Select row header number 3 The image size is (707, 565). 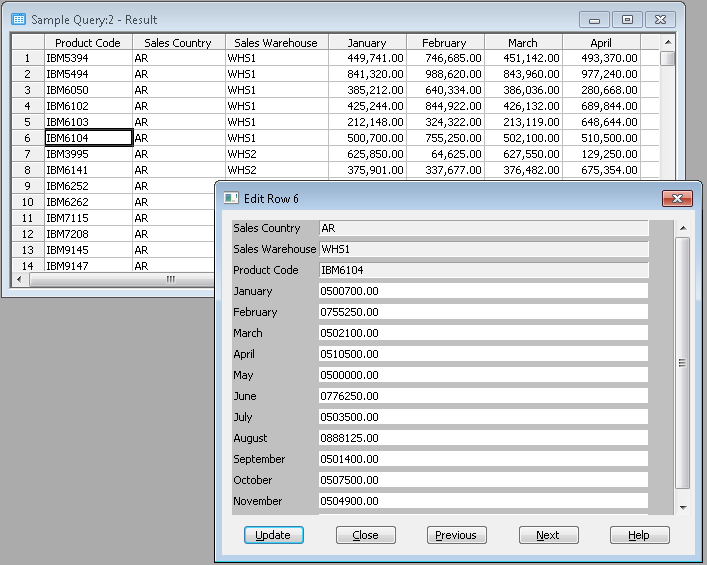[x=27, y=90]
